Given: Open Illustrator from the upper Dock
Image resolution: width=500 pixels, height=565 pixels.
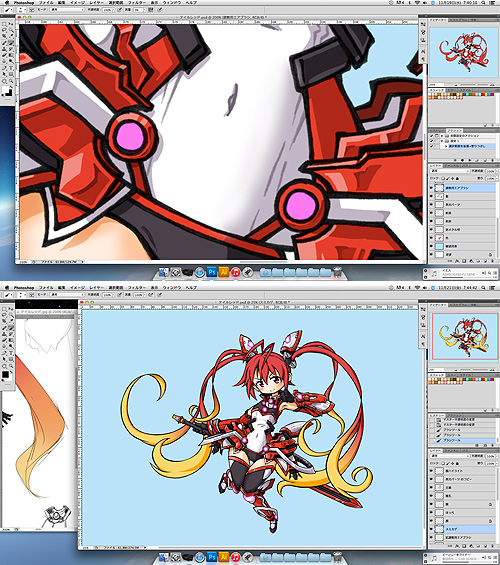Looking at the screenshot, I should coord(224,272).
